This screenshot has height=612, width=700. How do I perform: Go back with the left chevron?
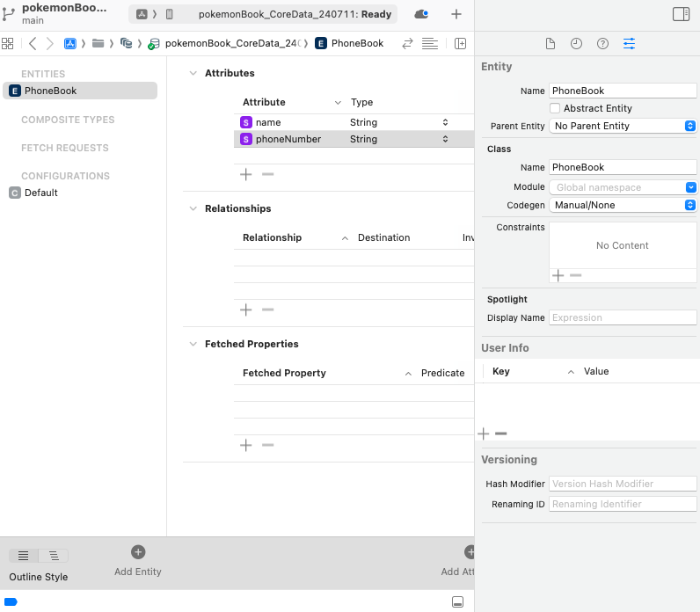pyautogui.click(x=33, y=43)
